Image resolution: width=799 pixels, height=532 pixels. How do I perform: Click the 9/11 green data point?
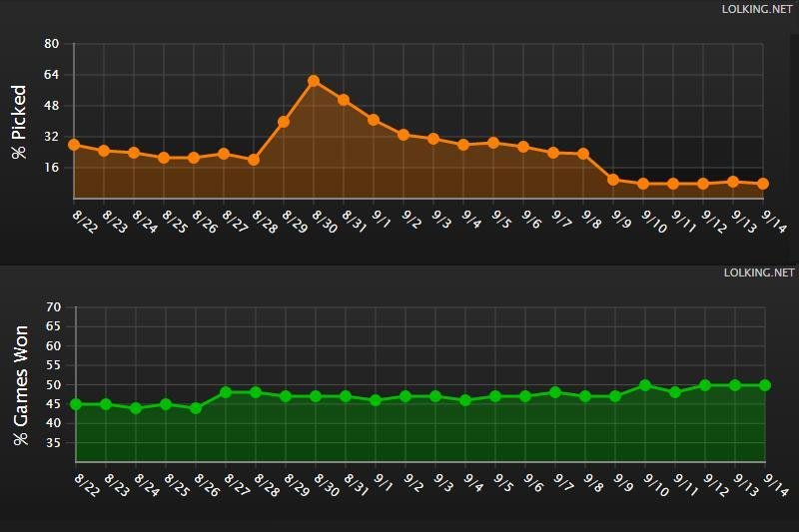[675, 392]
